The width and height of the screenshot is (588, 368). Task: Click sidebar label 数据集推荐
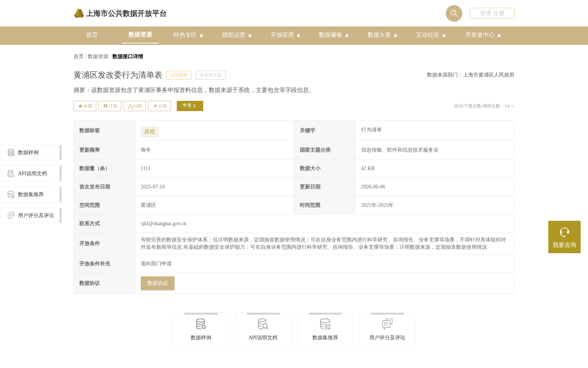[31, 194]
